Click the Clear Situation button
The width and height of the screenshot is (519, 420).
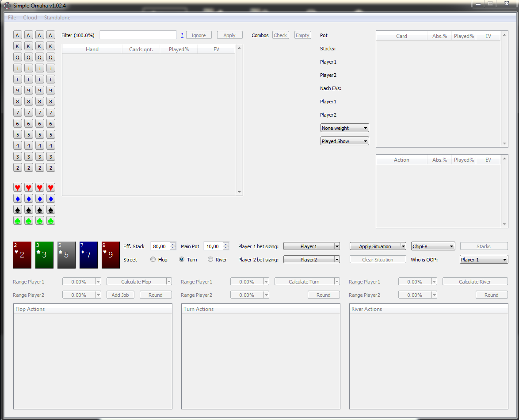[378, 260]
